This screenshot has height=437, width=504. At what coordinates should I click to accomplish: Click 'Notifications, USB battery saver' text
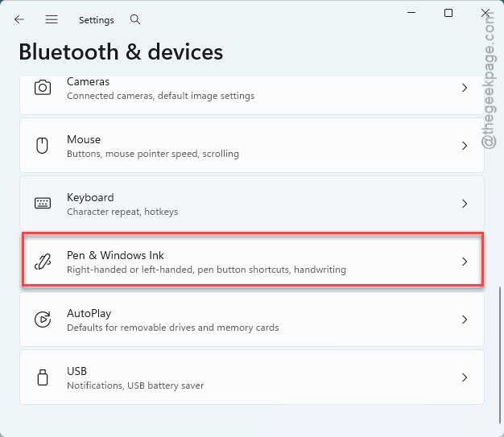[135, 385]
